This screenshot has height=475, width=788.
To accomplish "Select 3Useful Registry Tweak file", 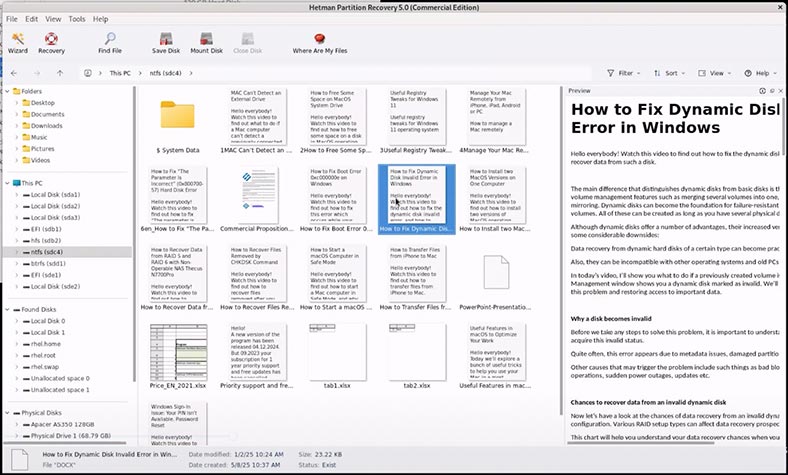I will coord(417,122).
